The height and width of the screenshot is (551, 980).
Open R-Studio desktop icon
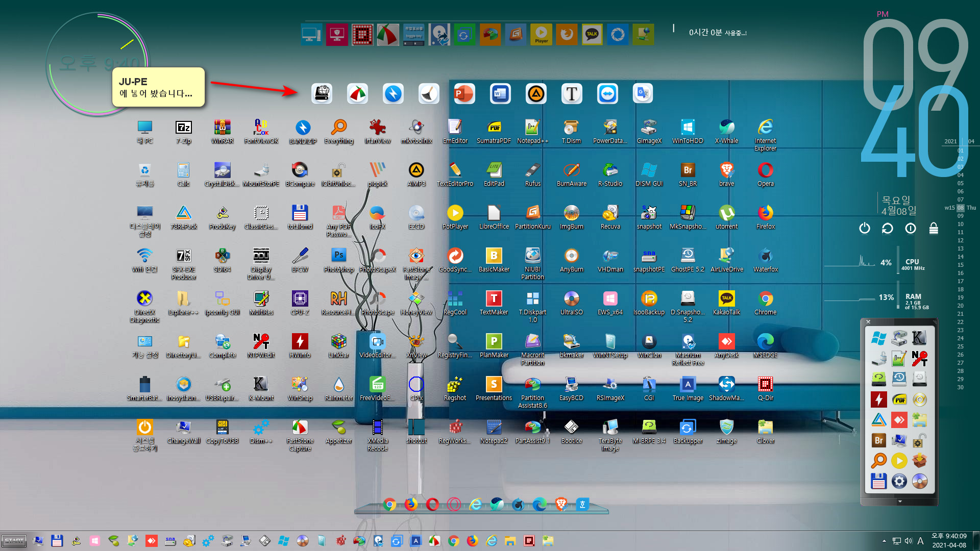pyautogui.click(x=610, y=174)
